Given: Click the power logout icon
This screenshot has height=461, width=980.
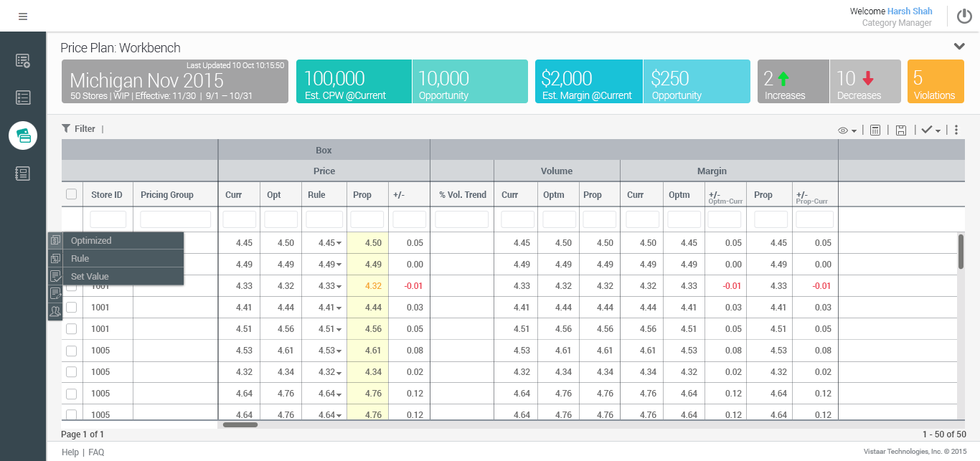Looking at the screenshot, I should coord(963,16).
